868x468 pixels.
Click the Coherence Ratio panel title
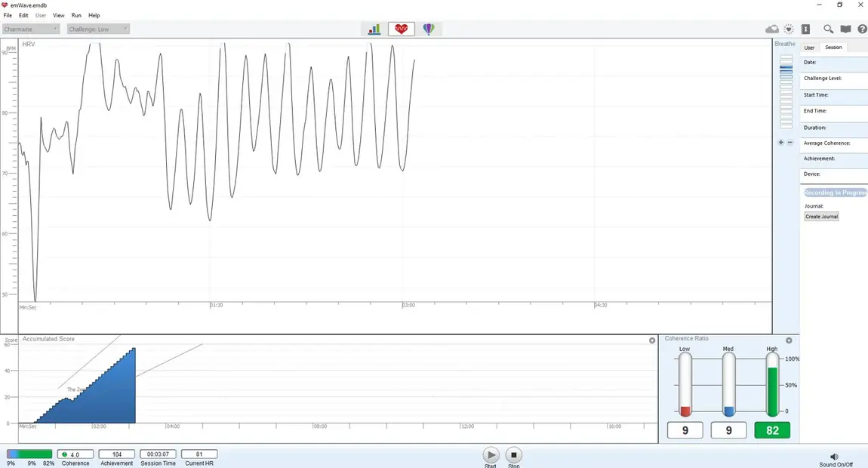[x=686, y=338]
